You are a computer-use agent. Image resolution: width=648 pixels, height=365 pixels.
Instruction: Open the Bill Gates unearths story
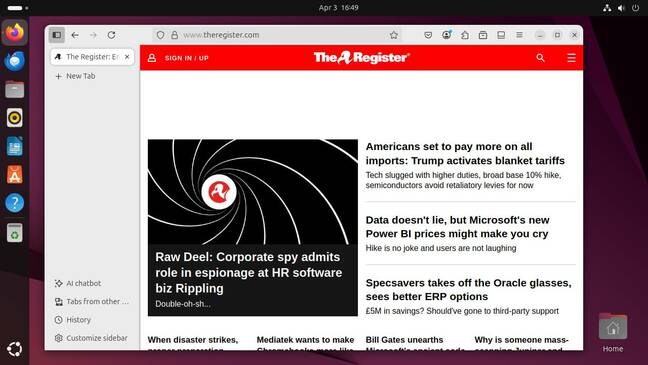(x=415, y=343)
